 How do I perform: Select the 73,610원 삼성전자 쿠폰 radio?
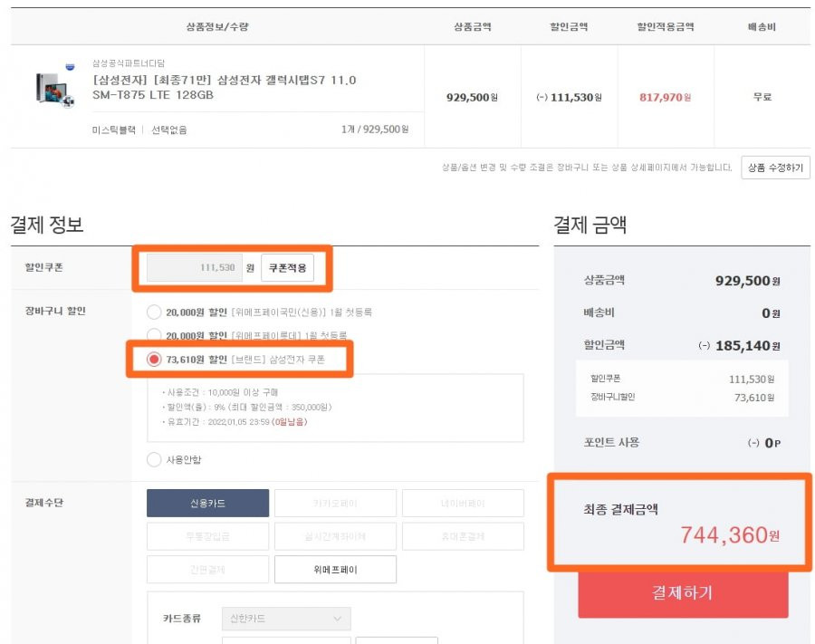click(x=154, y=360)
